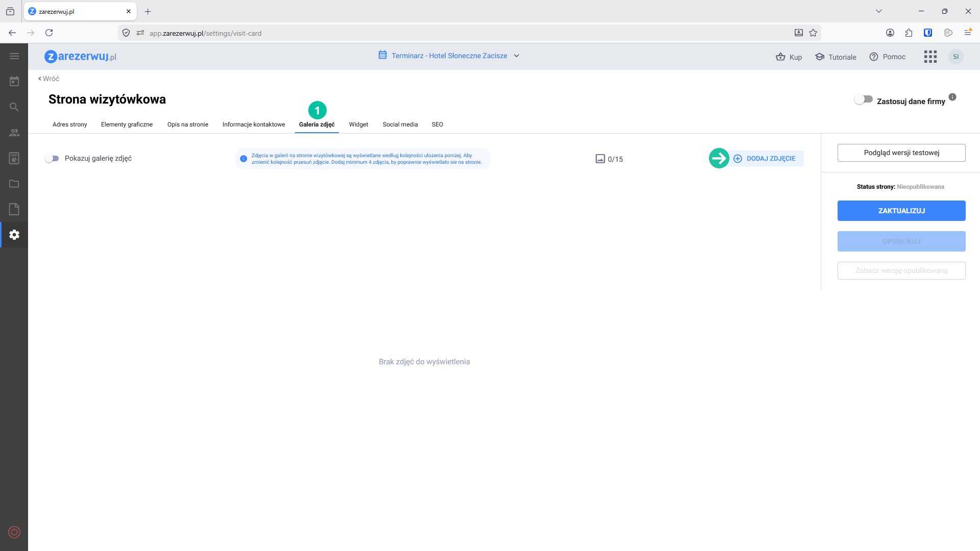Image resolution: width=980 pixels, height=551 pixels.
Task: Click the search magnifier sidebar icon
Action: 14,107
